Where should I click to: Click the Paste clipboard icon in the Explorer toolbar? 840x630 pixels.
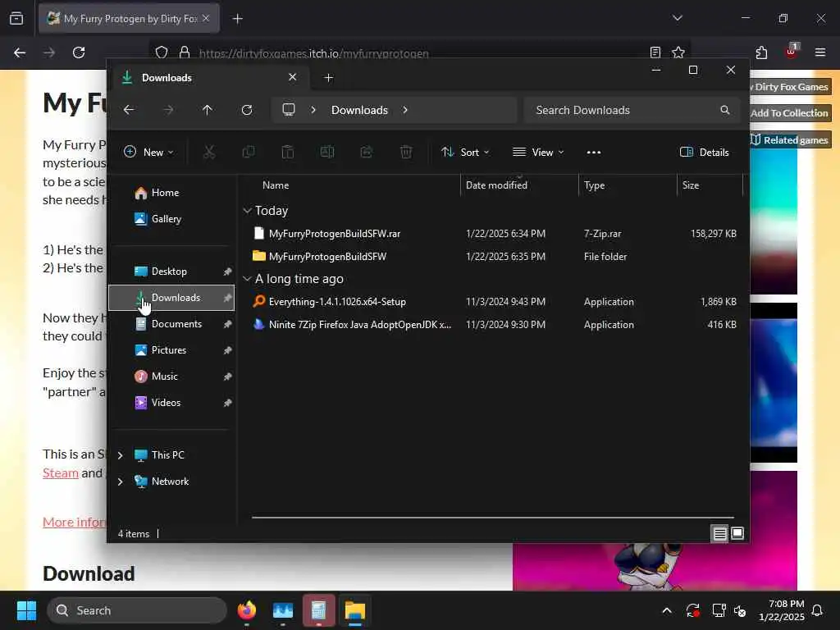pos(288,152)
